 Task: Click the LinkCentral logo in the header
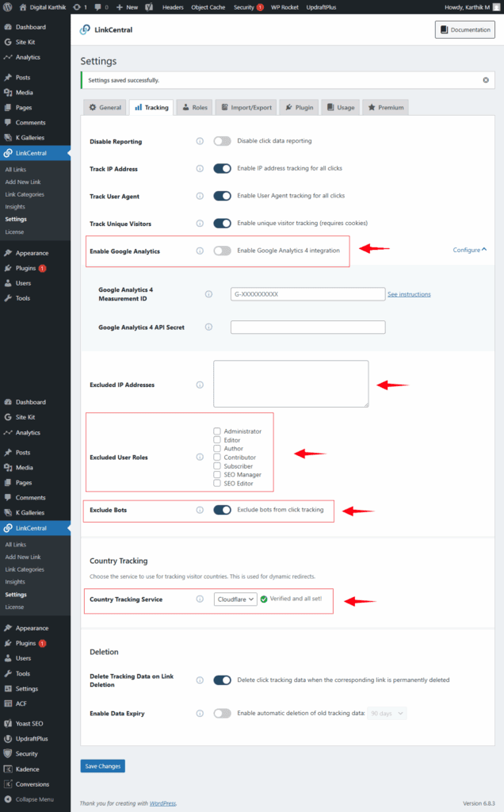86,30
